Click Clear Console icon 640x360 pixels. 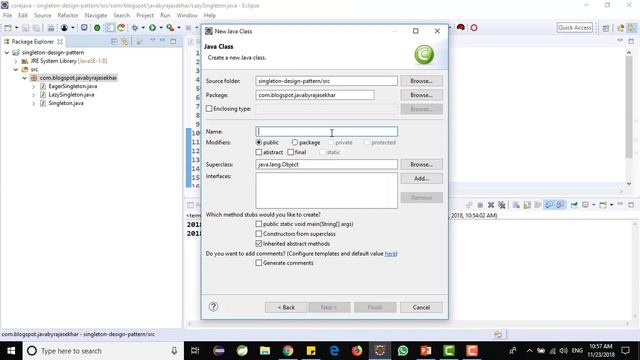click(516, 205)
